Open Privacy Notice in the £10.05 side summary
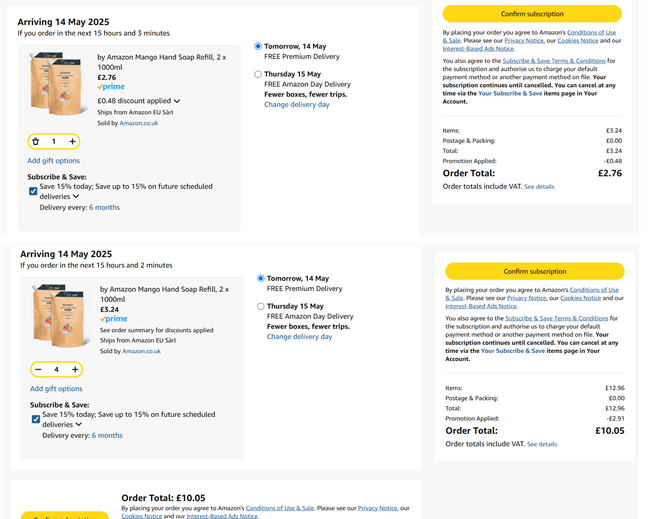The width and height of the screenshot is (650, 519). point(526,298)
